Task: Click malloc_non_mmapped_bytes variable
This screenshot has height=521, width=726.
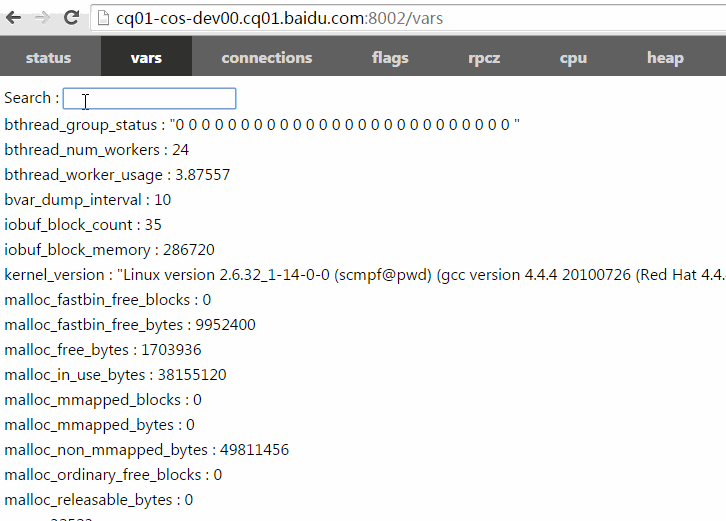Action: 146,450
